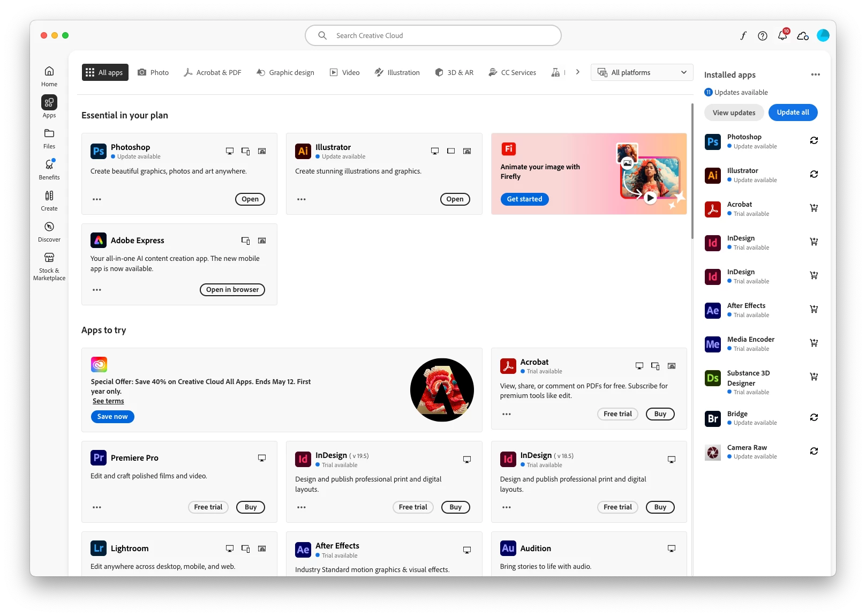Click Free trial on InDesign v18.5 card

coord(618,507)
